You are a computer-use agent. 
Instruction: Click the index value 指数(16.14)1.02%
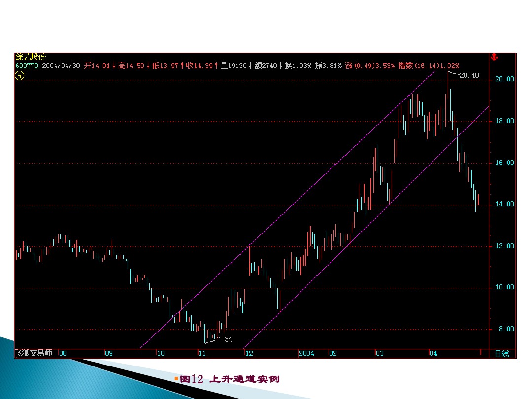429,66
